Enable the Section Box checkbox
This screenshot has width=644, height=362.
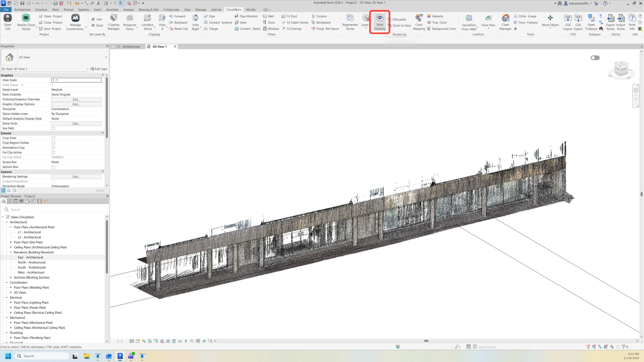click(x=53, y=167)
